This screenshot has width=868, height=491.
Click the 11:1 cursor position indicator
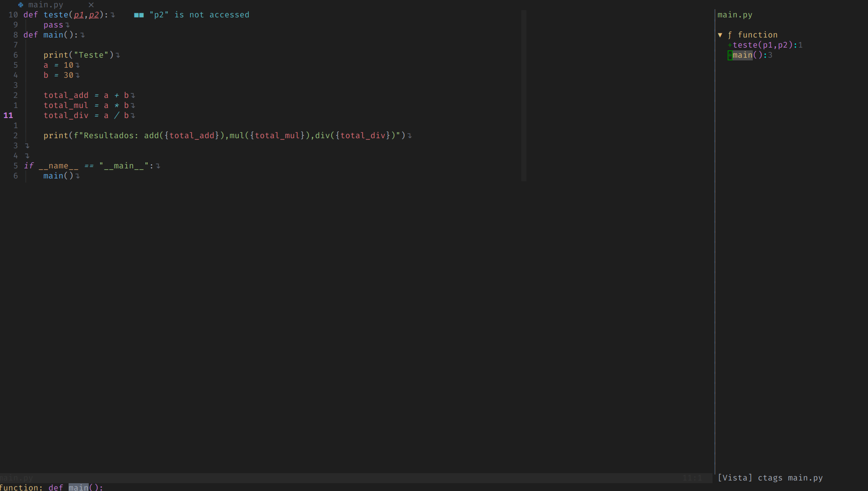tap(693, 478)
